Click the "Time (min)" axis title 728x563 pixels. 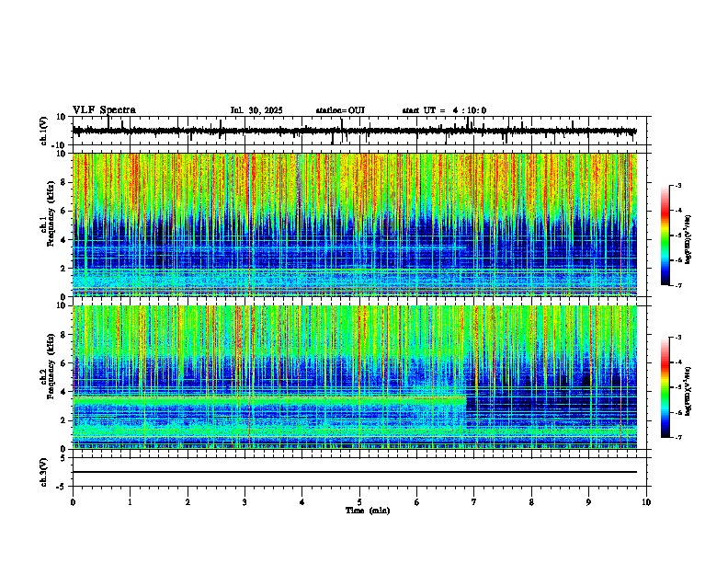(x=368, y=511)
